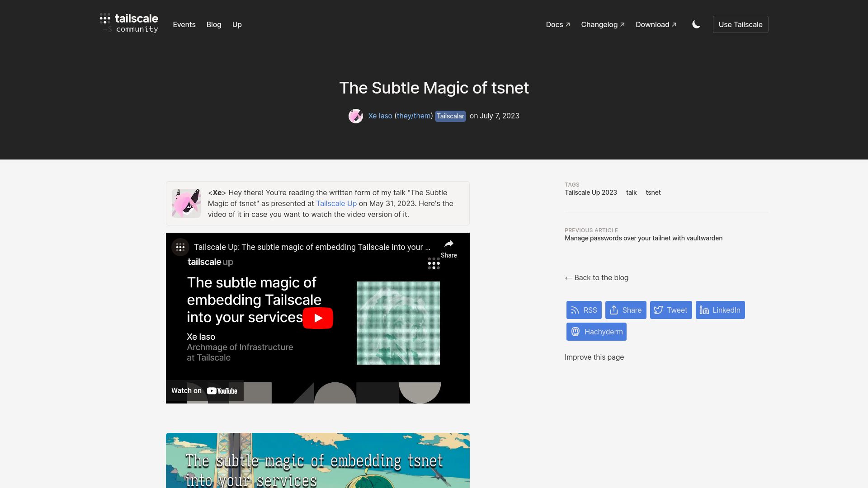Click the RSS feed button
This screenshot has height=488, width=868.
584,310
